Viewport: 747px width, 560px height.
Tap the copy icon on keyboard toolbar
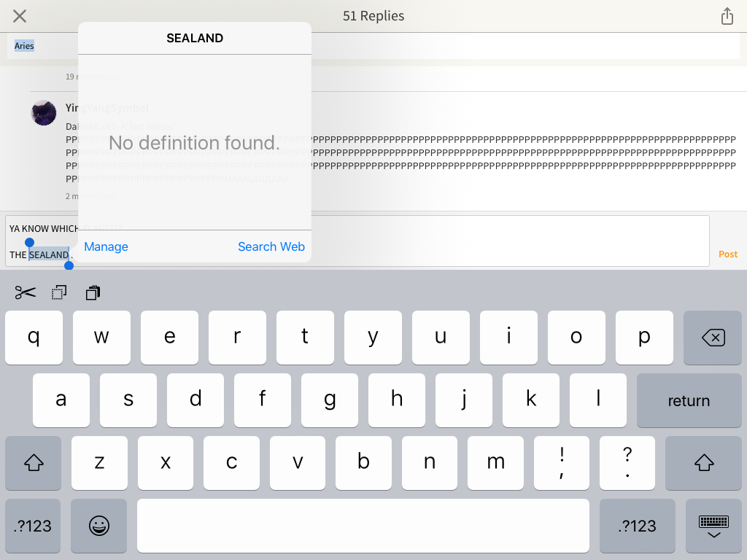tap(59, 292)
